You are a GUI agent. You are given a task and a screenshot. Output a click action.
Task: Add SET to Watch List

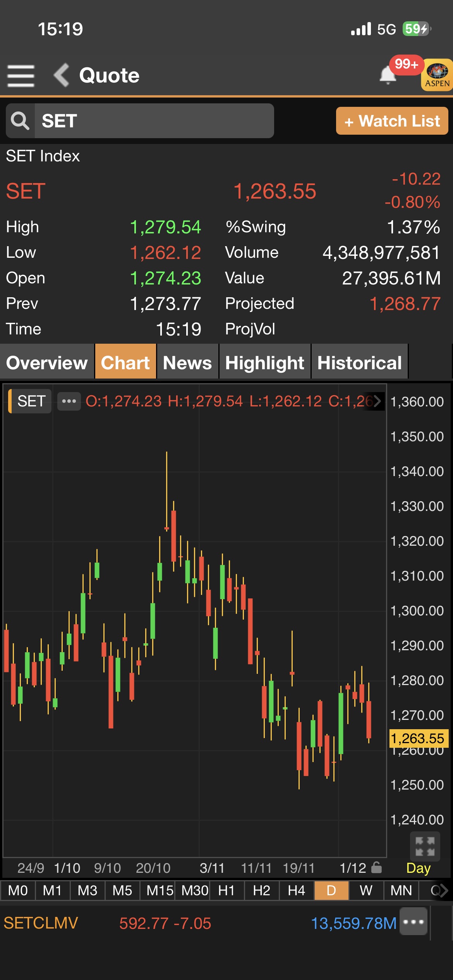click(x=392, y=121)
